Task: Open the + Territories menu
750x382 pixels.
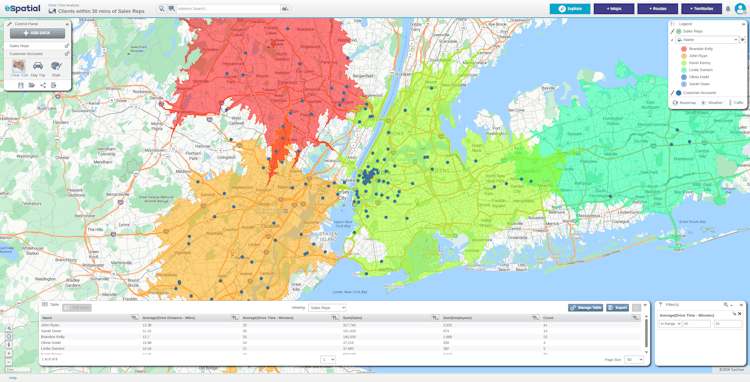Action: tap(701, 9)
